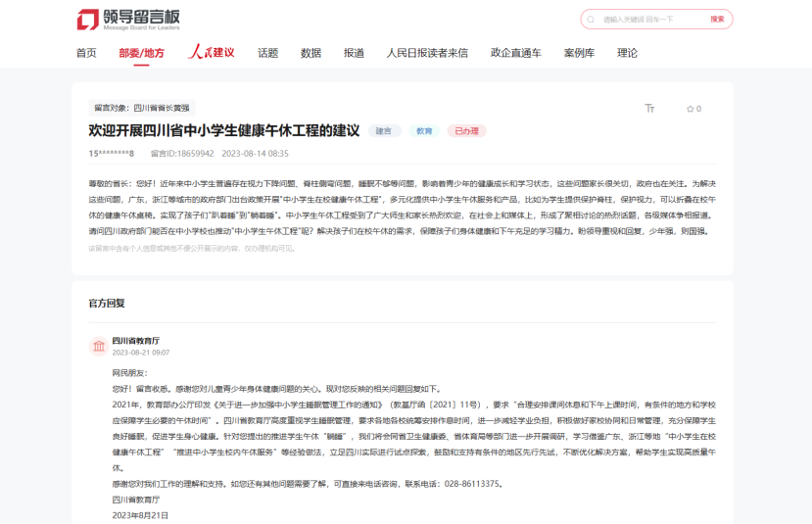The height and width of the screenshot is (524, 812).
Task: Open the 政企直通车 navigation item
Action: 515,53
